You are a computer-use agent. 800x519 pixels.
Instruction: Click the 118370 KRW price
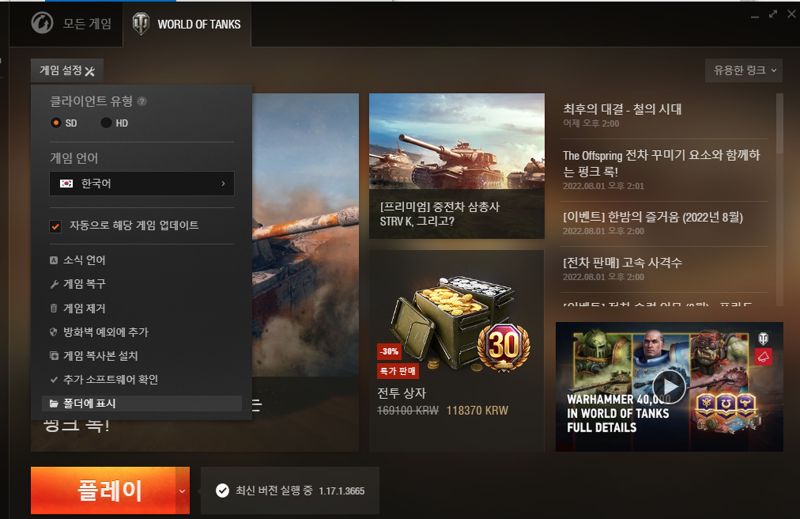tap(477, 411)
